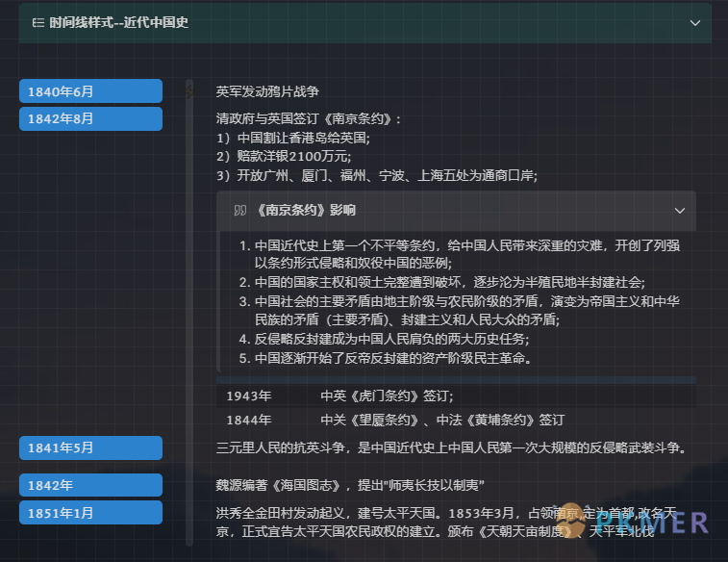Click the 中英《虎门条约》签订 table cell

pos(387,396)
